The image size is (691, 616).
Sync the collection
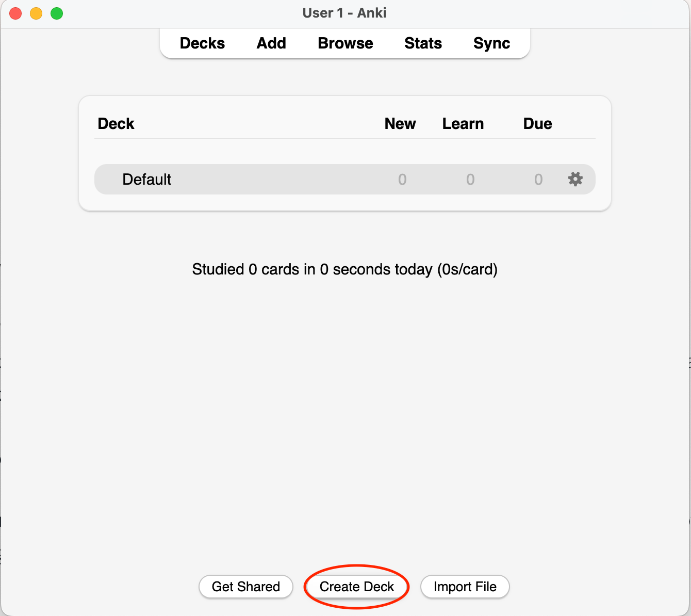491,43
